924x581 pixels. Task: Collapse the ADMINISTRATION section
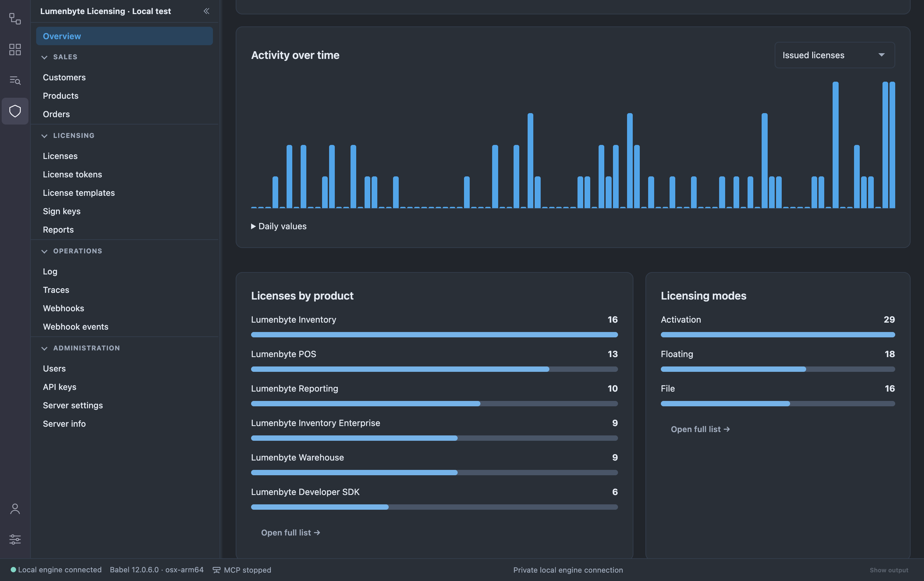45,348
